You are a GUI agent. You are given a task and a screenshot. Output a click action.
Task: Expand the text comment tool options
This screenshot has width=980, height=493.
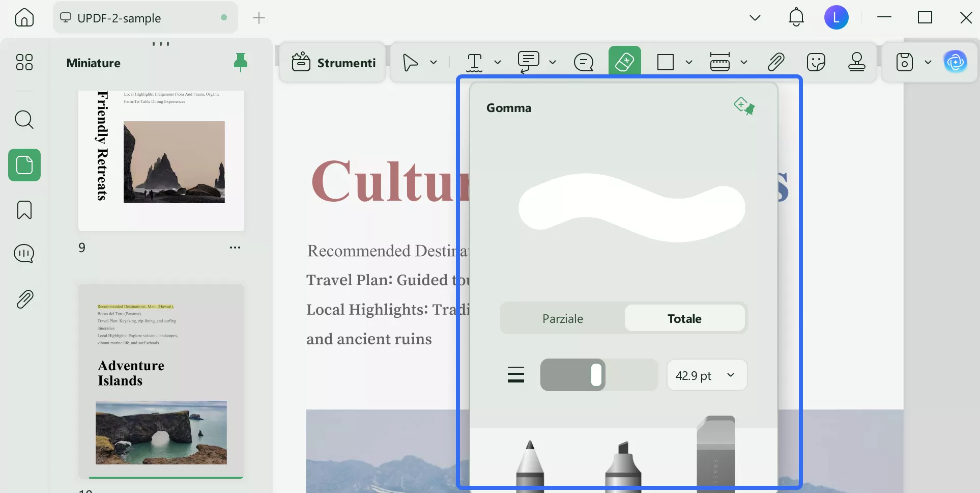pos(553,63)
